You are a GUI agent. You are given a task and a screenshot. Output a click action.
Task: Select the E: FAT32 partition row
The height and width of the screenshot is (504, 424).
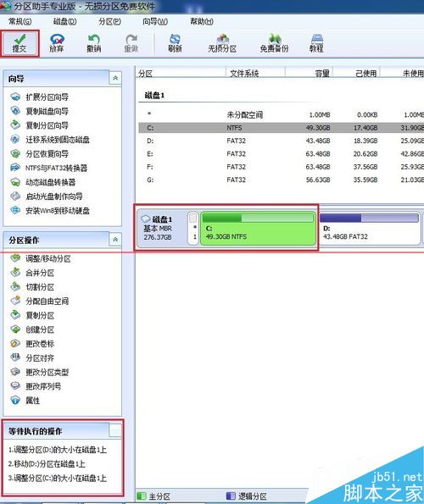(282, 153)
